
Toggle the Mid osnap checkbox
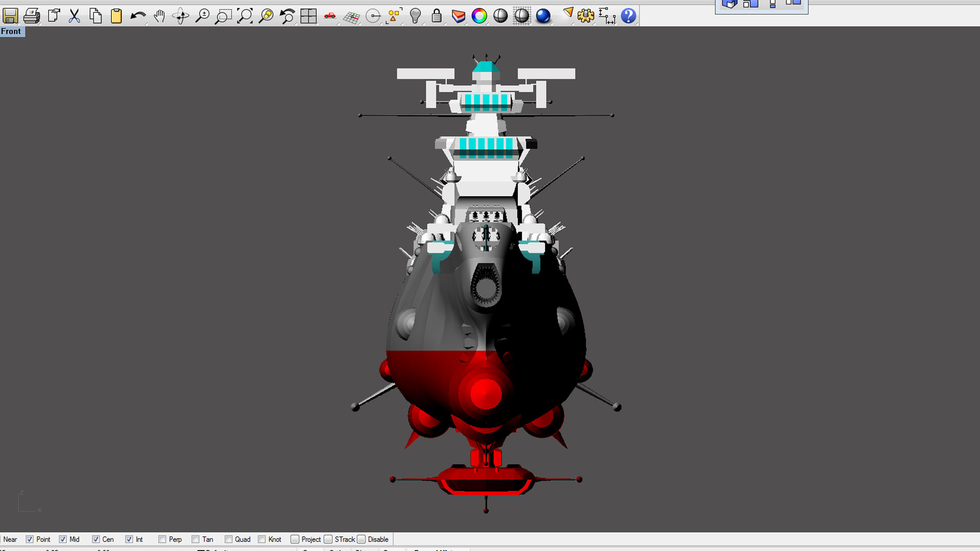click(63, 539)
